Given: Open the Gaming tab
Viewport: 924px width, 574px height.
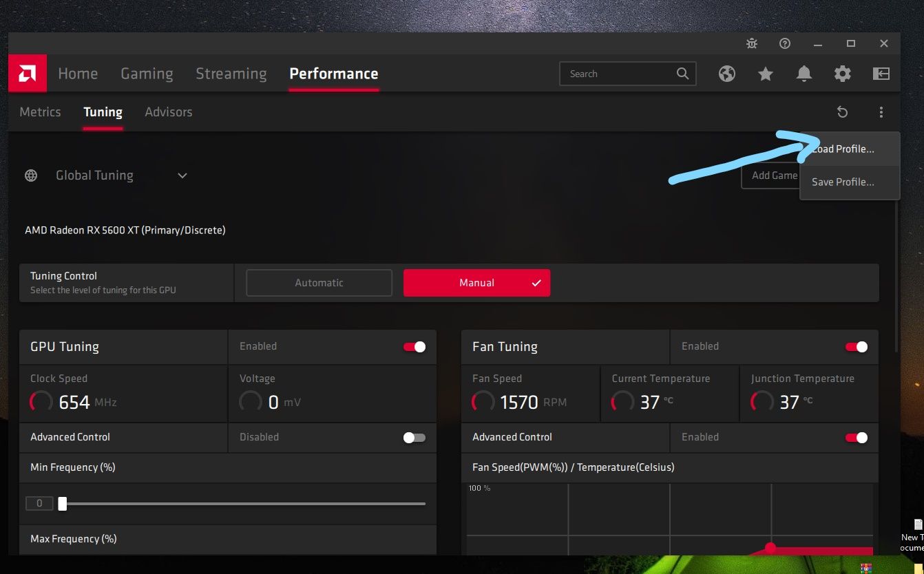Looking at the screenshot, I should [x=147, y=74].
